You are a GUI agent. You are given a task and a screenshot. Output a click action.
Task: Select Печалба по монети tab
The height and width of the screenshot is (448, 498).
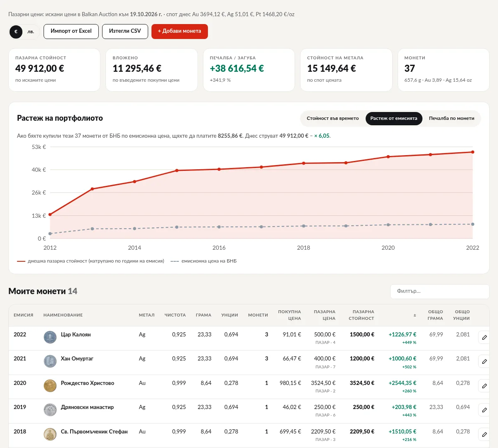[452, 118]
